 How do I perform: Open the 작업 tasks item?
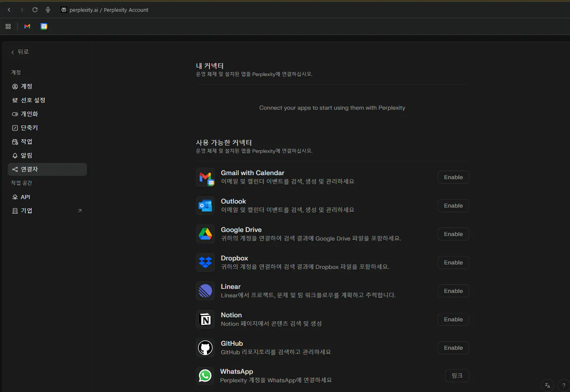(47, 142)
